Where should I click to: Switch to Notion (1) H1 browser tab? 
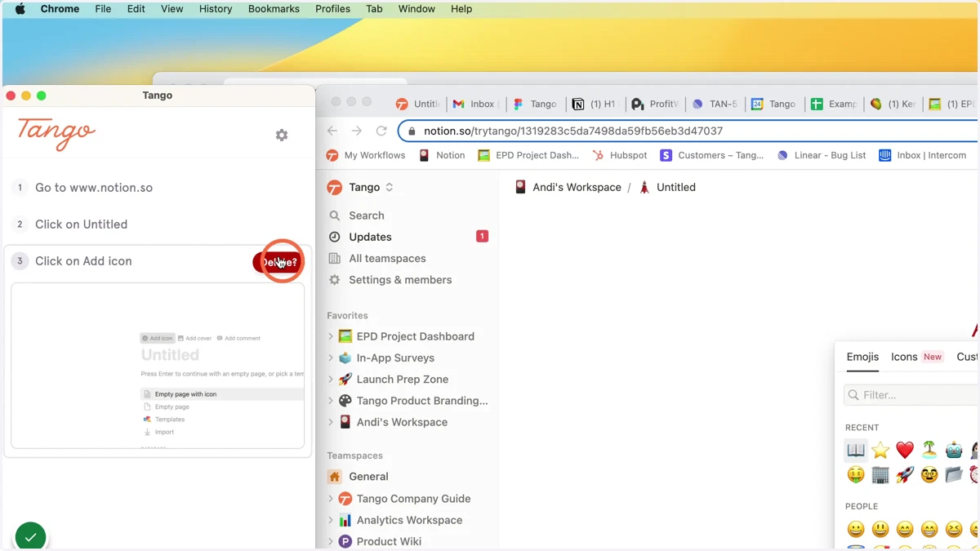[x=595, y=104]
